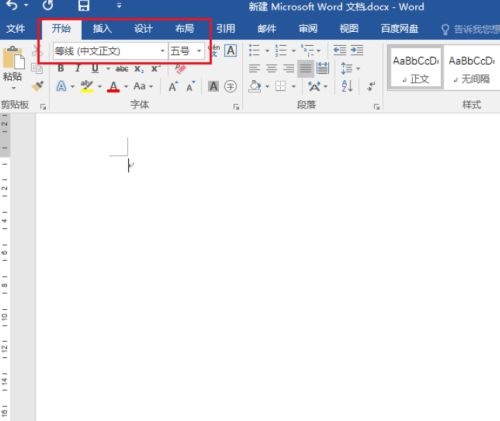Screen dimensions: 500x421
Task: Open the Aa change case menu
Action: tap(143, 86)
